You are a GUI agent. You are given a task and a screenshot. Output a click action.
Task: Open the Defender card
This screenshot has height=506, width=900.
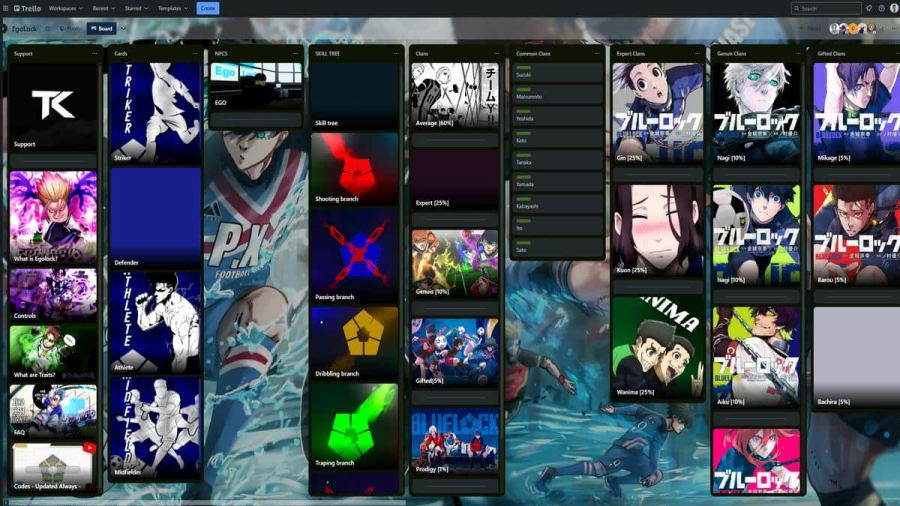[156, 218]
